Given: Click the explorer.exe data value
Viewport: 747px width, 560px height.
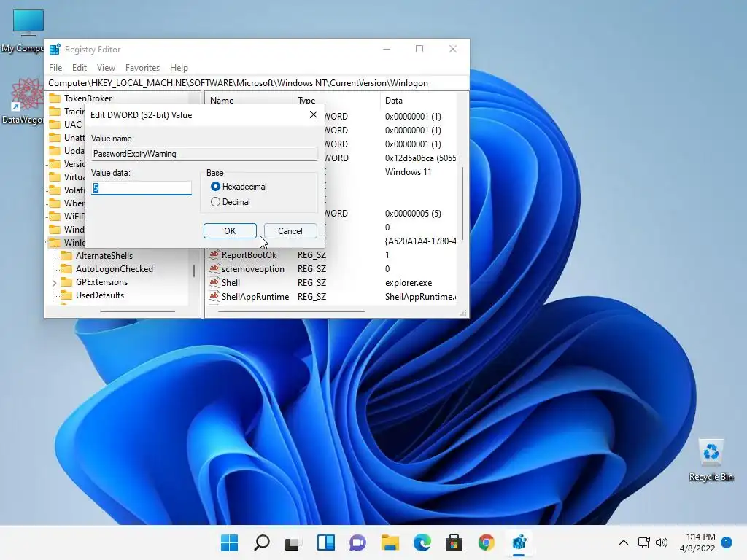Looking at the screenshot, I should click(409, 283).
